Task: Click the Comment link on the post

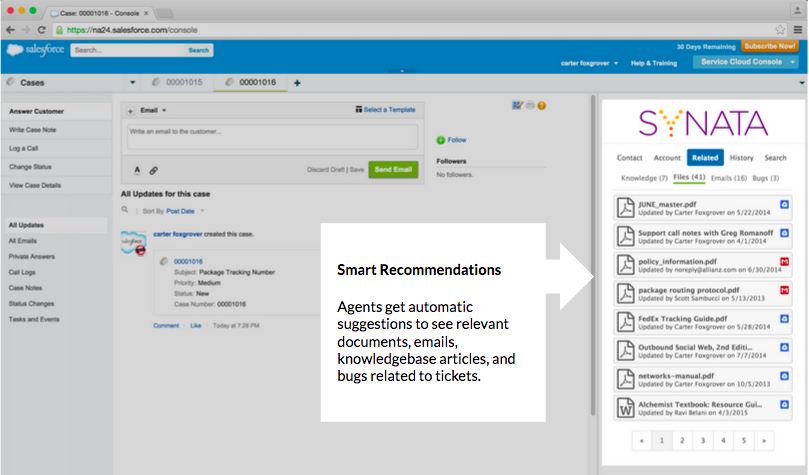Action: click(x=166, y=325)
